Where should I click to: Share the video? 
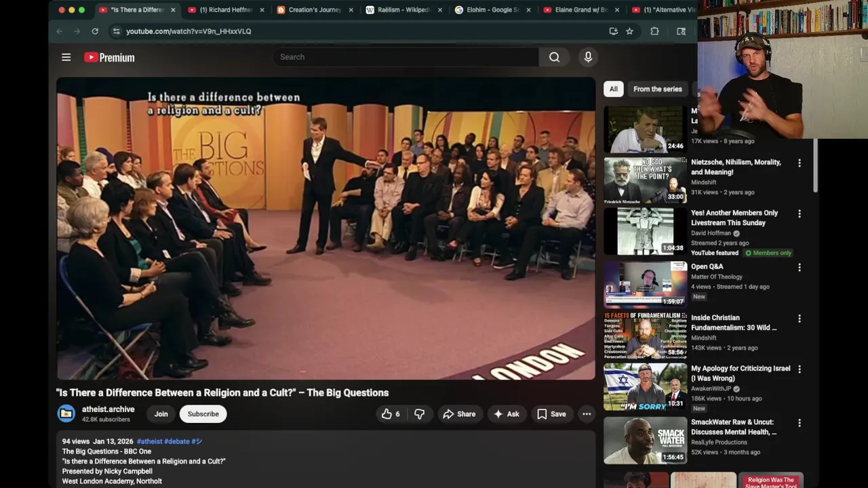coord(459,414)
